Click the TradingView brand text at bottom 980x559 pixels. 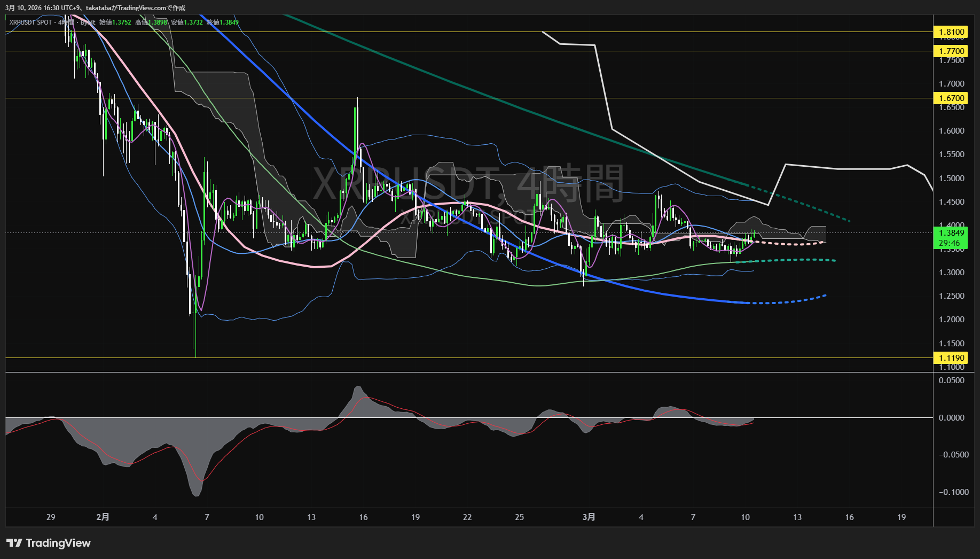58,543
